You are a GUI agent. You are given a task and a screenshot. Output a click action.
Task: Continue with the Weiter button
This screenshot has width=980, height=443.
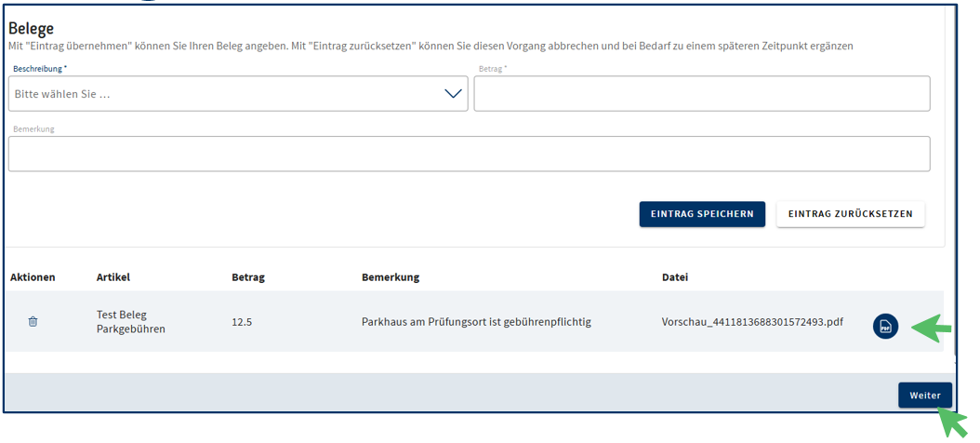[924, 396]
